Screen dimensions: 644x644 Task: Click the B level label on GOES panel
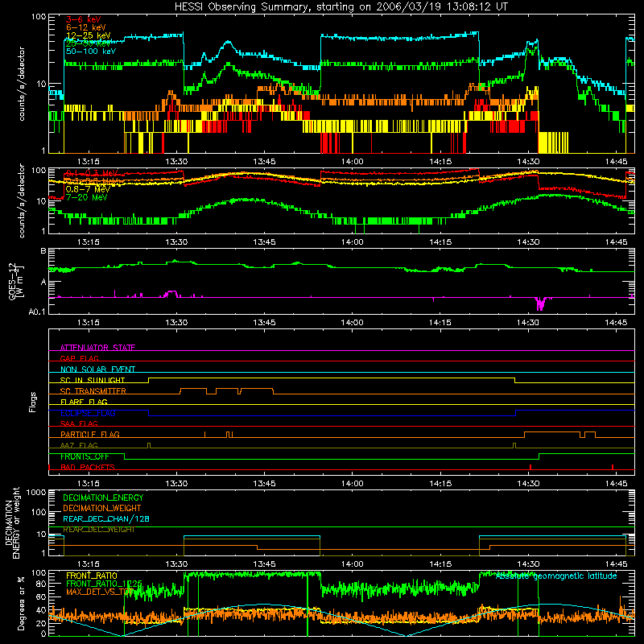pyautogui.click(x=43, y=251)
